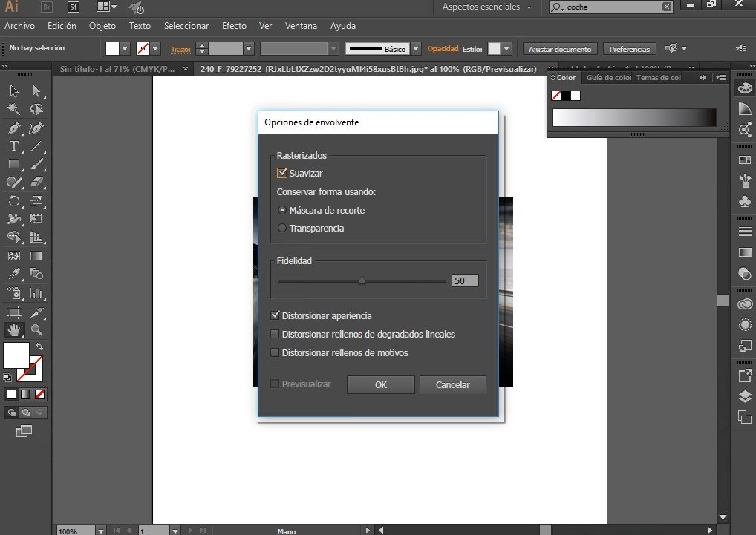Select the Selection arrow tool
The width and height of the screenshot is (756, 535).
14,91
